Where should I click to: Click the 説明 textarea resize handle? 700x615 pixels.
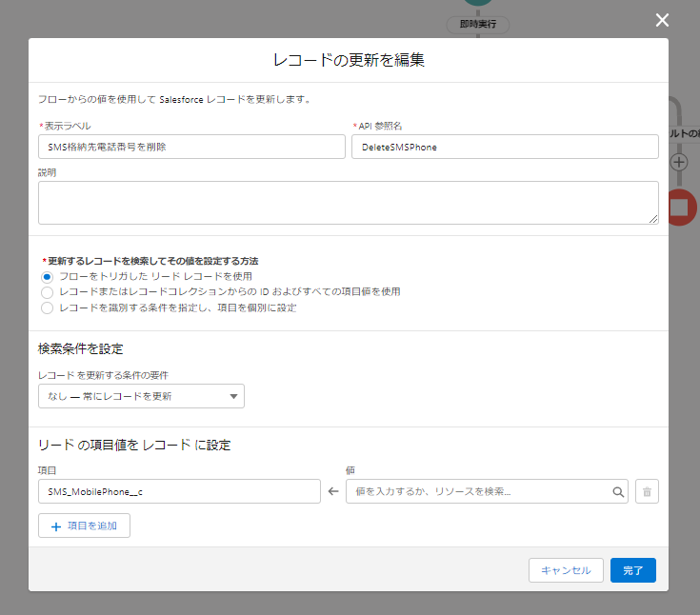653,219
